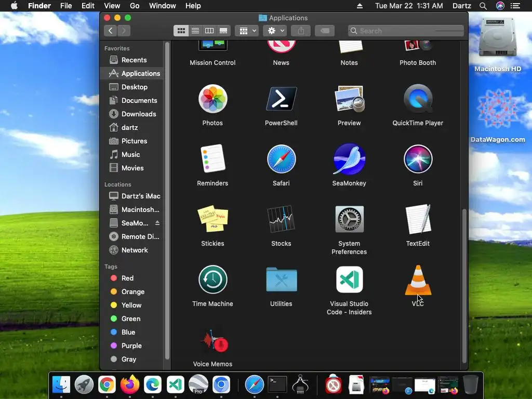This screenshot has height=399, width=532.
Task: Open the Time Machine icon
Action: coord(212,279)
